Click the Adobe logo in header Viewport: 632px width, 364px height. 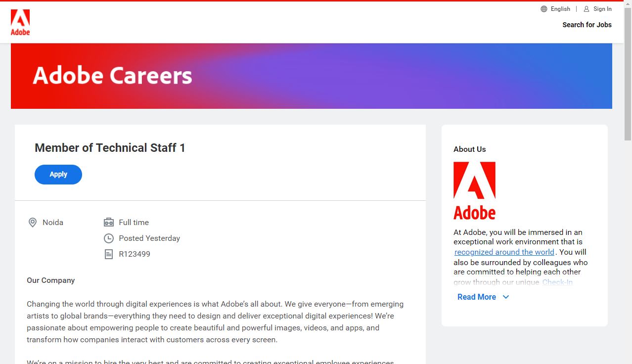coord(20,22)
